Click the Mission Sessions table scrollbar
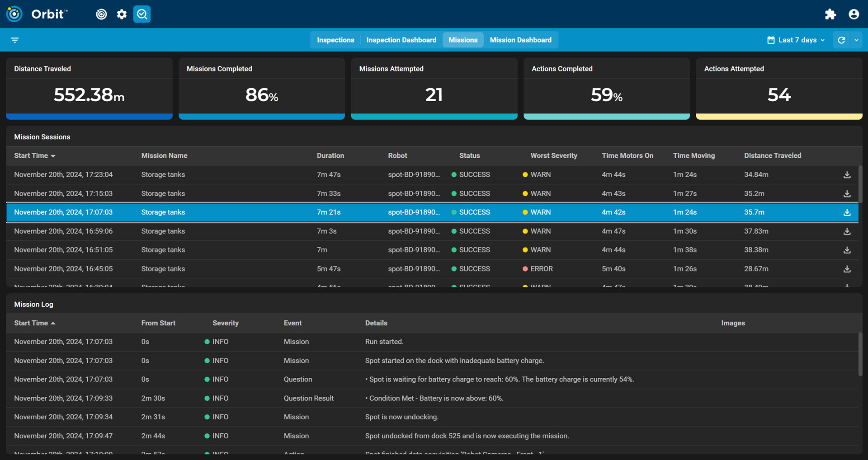This screenshot has width=868, height=460. click(x=860, y=184)
